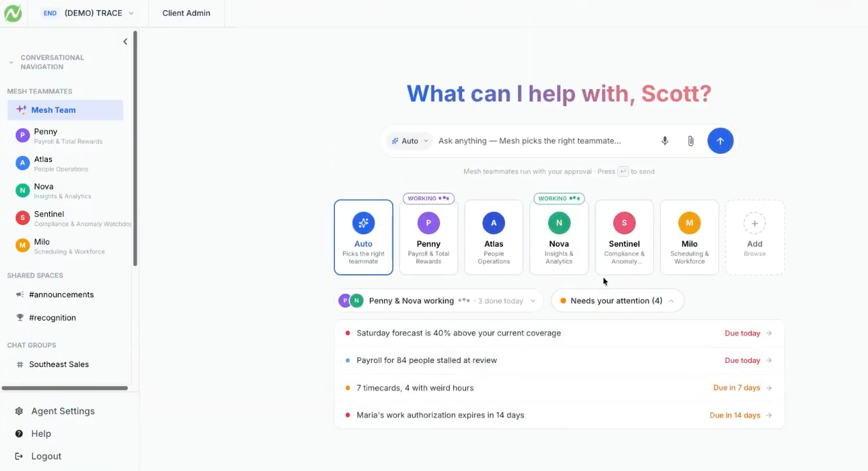Click the arrow next to Due in 7 days

(x=769, y=388)
